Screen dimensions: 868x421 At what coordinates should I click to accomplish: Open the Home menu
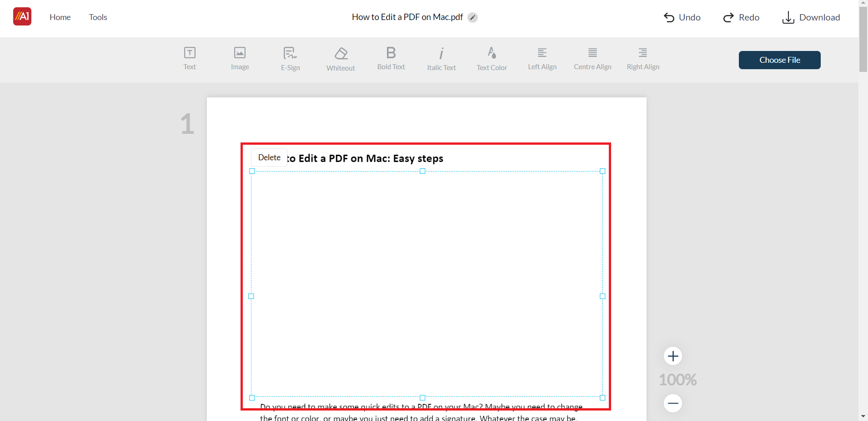point(60,17)
